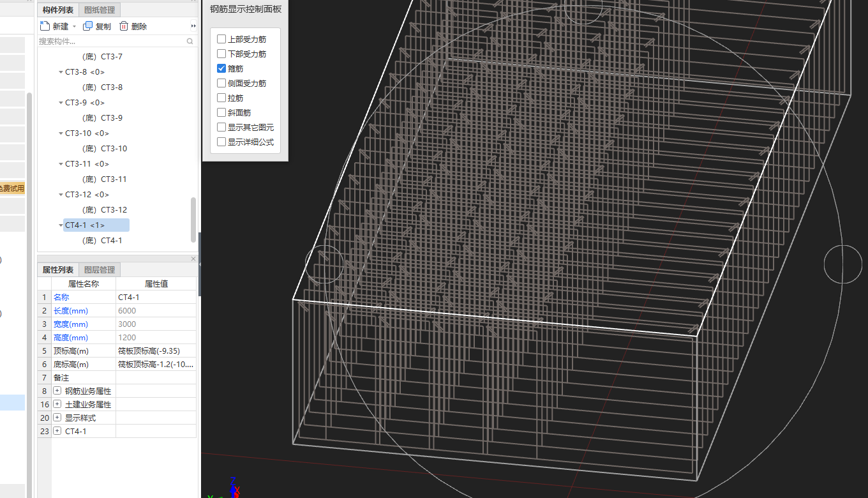
Task: Expand the 钢筋业务属性 property group
Action: [57, 391]
